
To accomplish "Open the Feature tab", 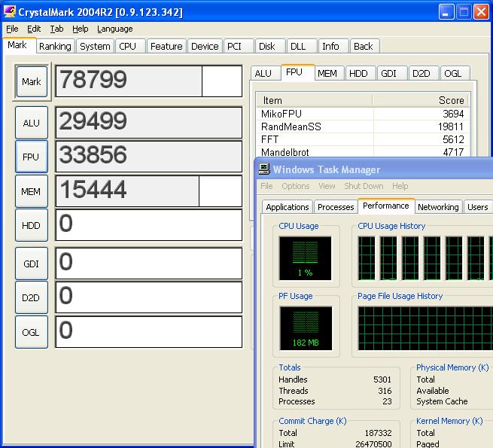I will click(x=166, y=46).
